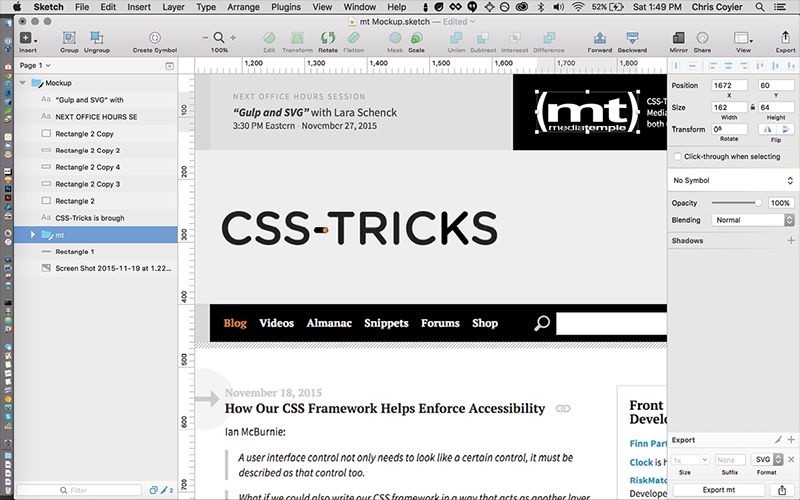Select the Rotate tool
This screenshot has width=800, height=500.
pyautogui.click(x=327, y=38)
